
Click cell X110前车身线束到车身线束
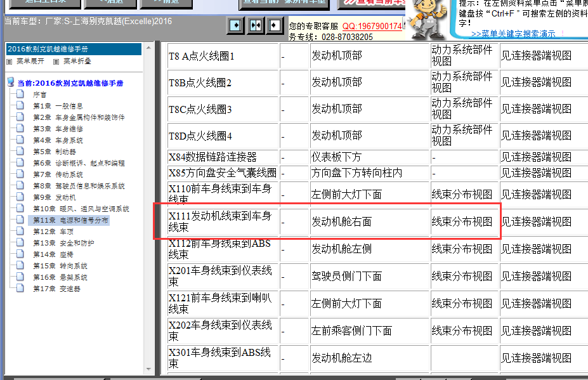pos(223,194)
